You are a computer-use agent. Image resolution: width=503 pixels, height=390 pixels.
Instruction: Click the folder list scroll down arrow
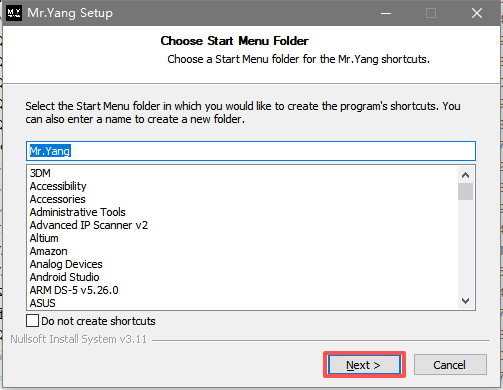(465, 301)
